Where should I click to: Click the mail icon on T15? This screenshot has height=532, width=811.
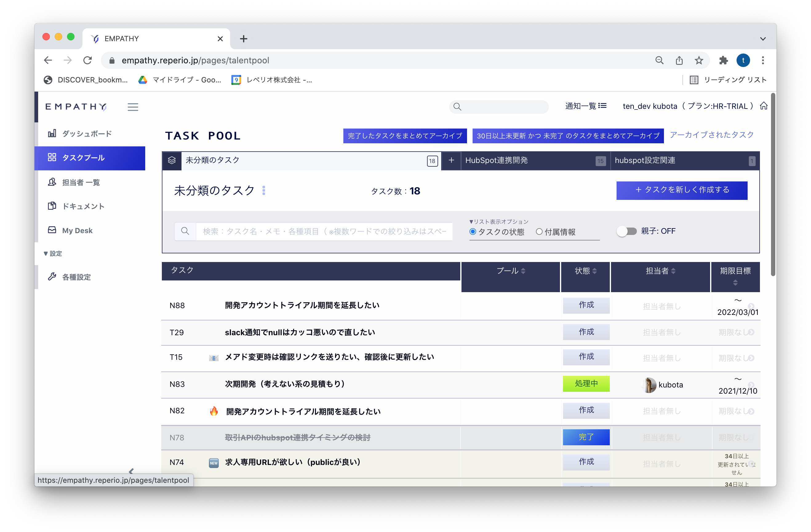213,358
